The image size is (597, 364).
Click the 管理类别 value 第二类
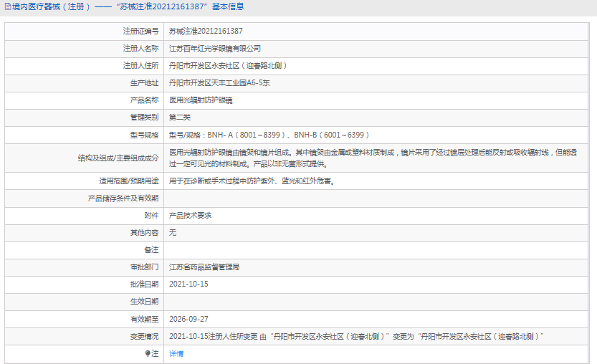(x=180, y=118)
